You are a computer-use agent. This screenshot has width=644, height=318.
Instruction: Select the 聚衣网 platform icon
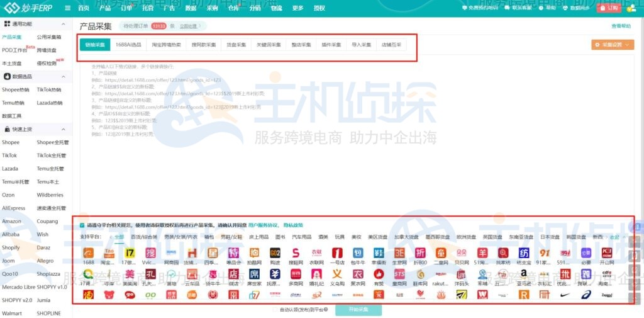[x=358, y=273]
